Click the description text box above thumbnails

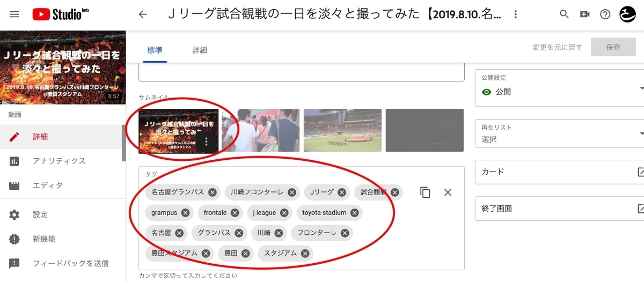[301, 72]
